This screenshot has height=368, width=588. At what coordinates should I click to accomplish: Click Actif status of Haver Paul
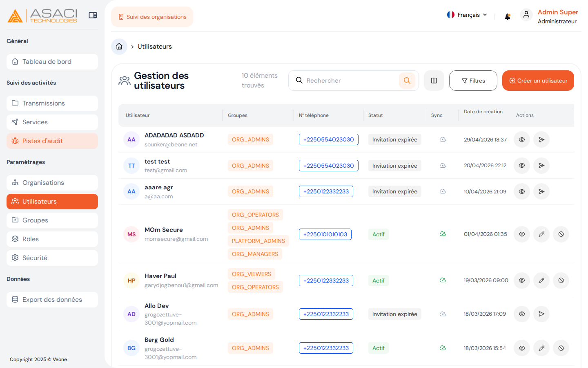[x=379, y=280]
